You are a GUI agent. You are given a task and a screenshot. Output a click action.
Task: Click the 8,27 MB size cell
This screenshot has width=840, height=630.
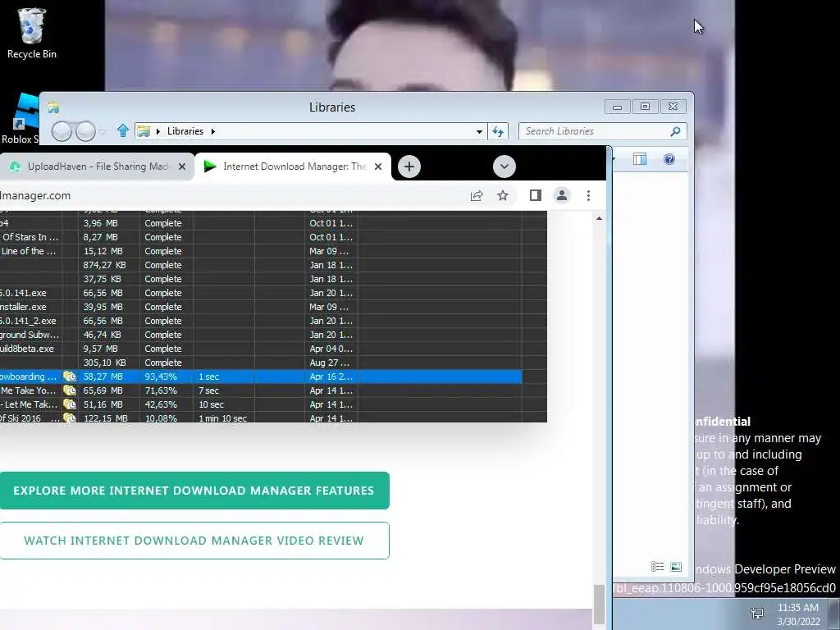101,237
